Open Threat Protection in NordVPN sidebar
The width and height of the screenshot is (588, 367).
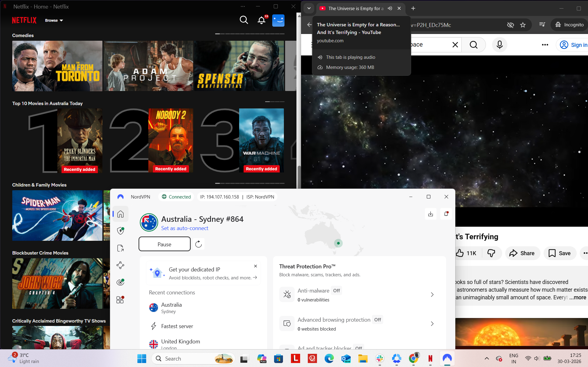[x=120, y=231]
